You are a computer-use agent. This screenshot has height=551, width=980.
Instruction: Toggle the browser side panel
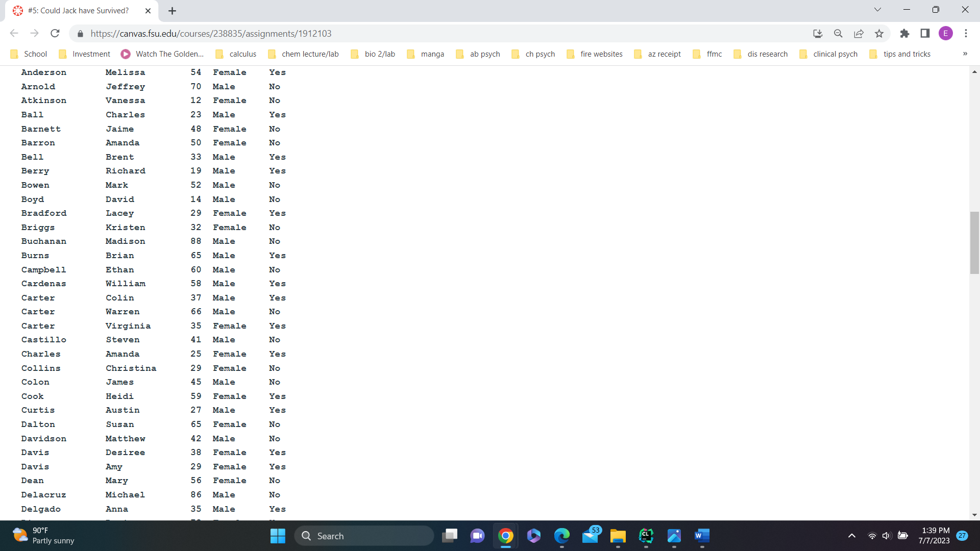click(925, 34)
